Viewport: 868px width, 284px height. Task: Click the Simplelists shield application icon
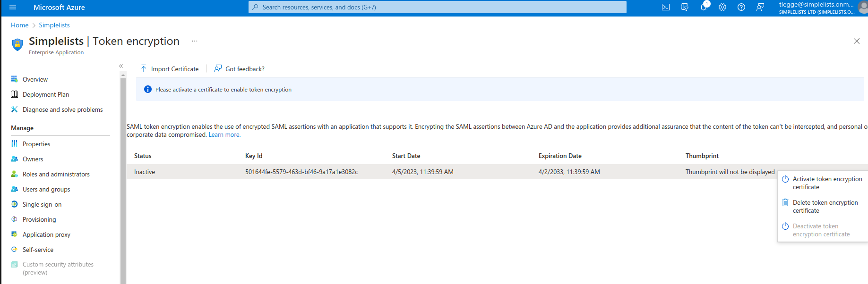point(17,45)
